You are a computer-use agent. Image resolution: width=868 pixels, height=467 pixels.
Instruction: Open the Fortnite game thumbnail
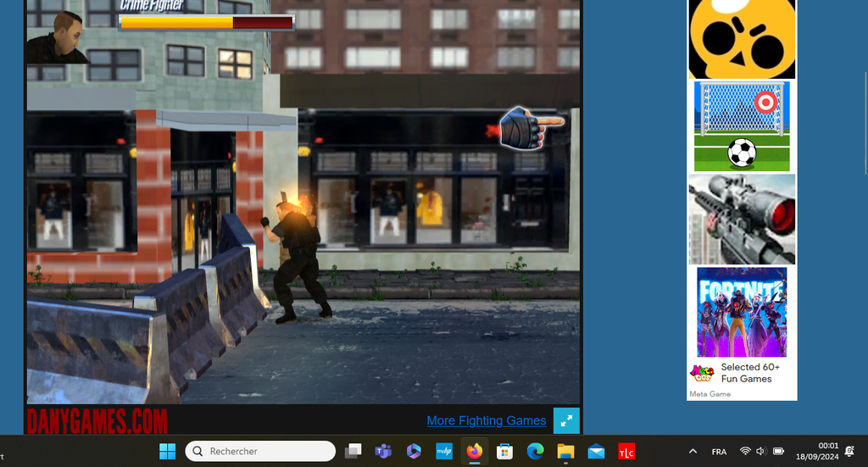[x=742, y=312]
